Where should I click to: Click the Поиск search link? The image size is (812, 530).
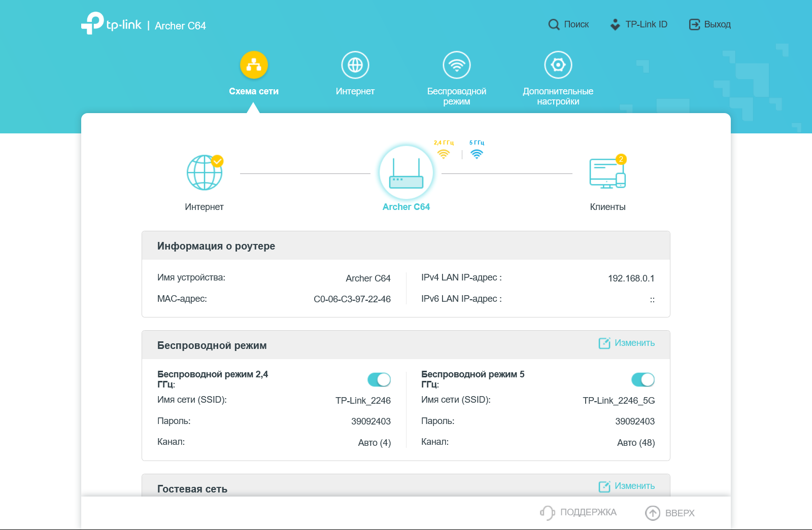pos(577,24)
